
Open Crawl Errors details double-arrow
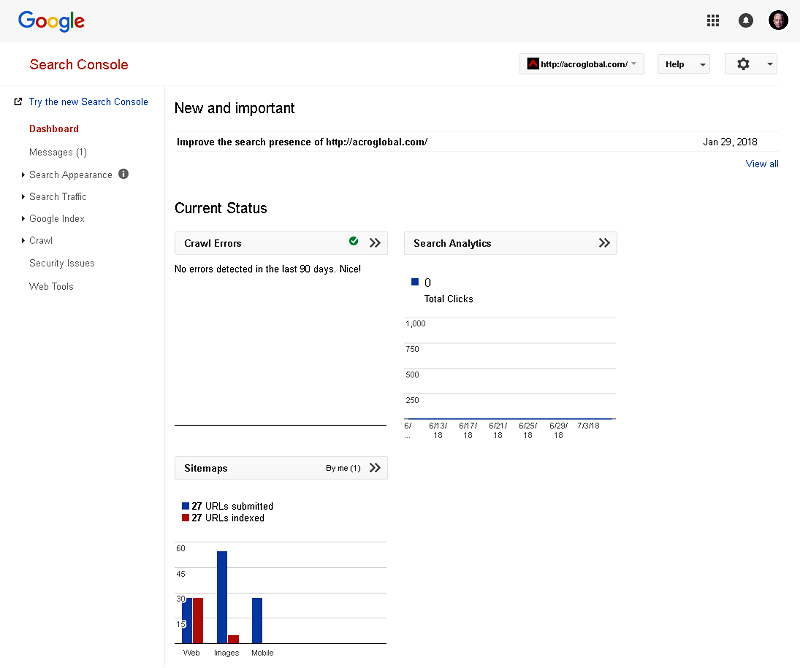375,243
